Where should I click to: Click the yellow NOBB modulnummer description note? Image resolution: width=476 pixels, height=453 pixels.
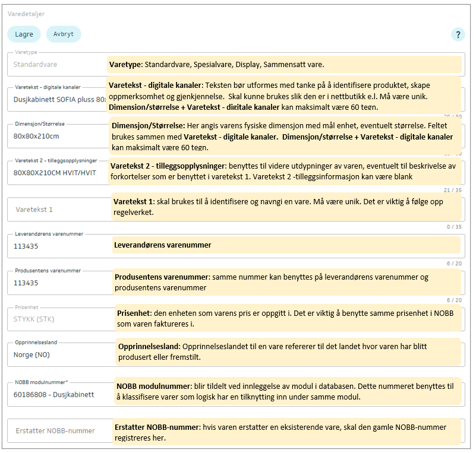click(288, 390)
